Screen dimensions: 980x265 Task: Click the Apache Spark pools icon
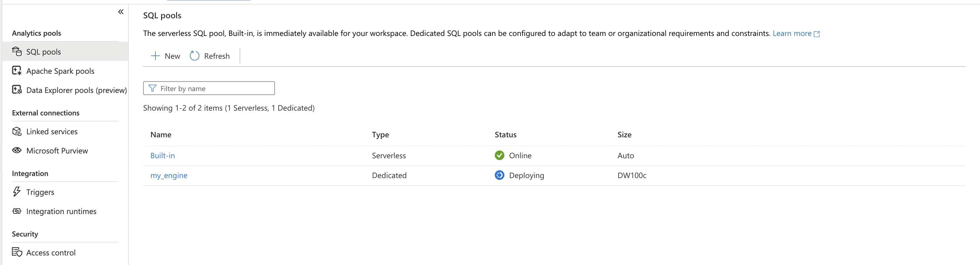pos(17,70)
